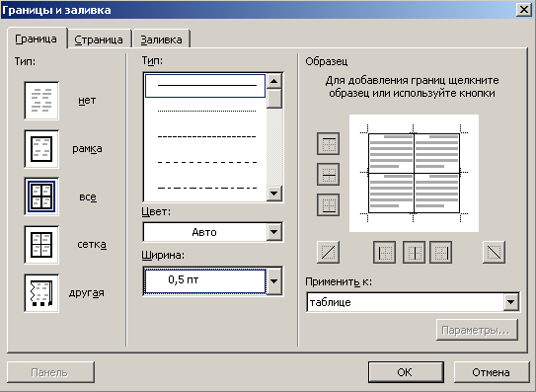Click the '0,5 пт' width field
This screenshot has width=536, height=392.
click(205, 281)
